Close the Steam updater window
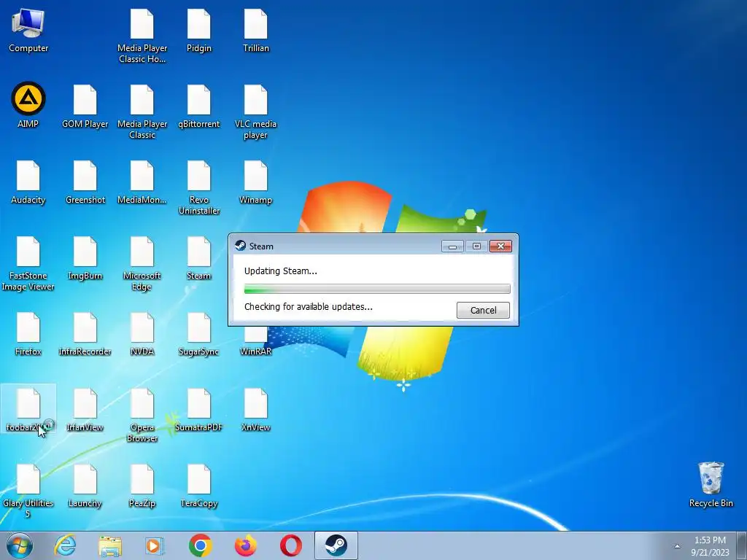 click(x=500, y=246)
